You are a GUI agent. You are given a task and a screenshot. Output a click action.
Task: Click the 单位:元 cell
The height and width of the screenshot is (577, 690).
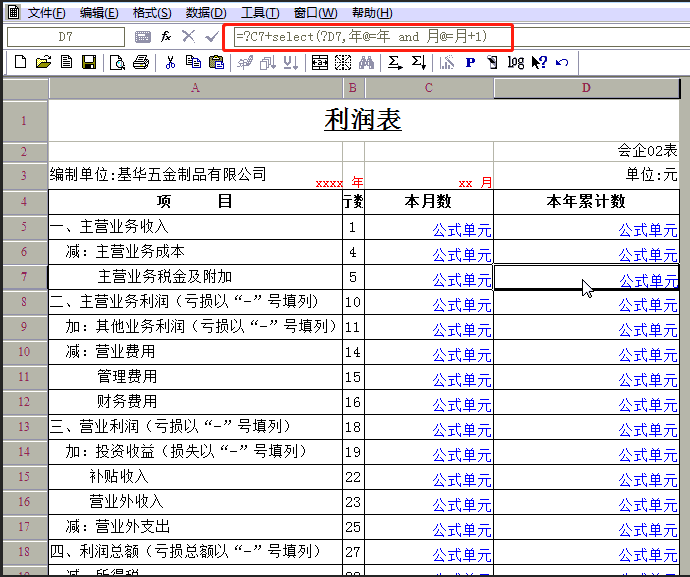(586, 175)
